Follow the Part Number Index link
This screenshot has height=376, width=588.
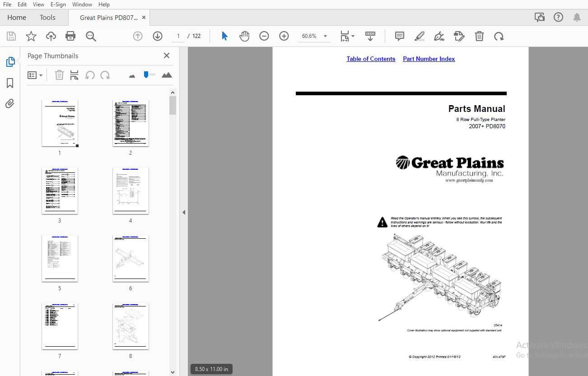point(429,59)
